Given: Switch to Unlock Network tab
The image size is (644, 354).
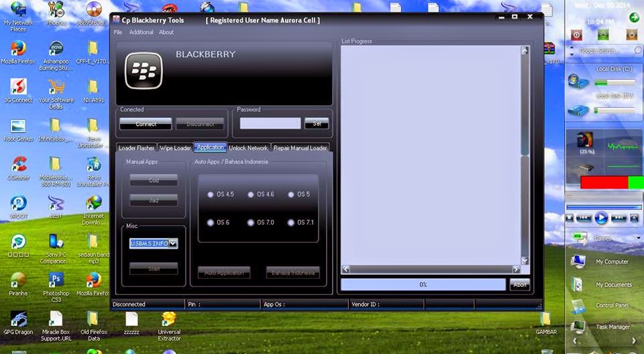Looking at the screenshot, I should (248, 148).
